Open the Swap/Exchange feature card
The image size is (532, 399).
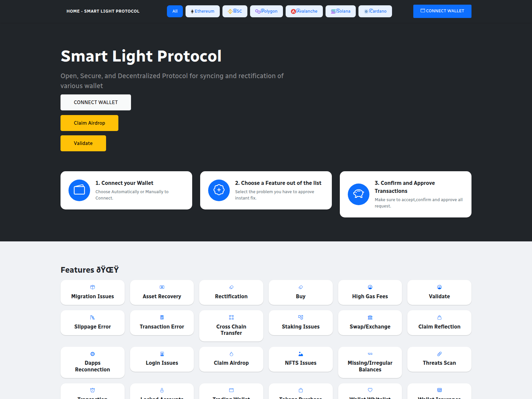[x=370, y=323]
